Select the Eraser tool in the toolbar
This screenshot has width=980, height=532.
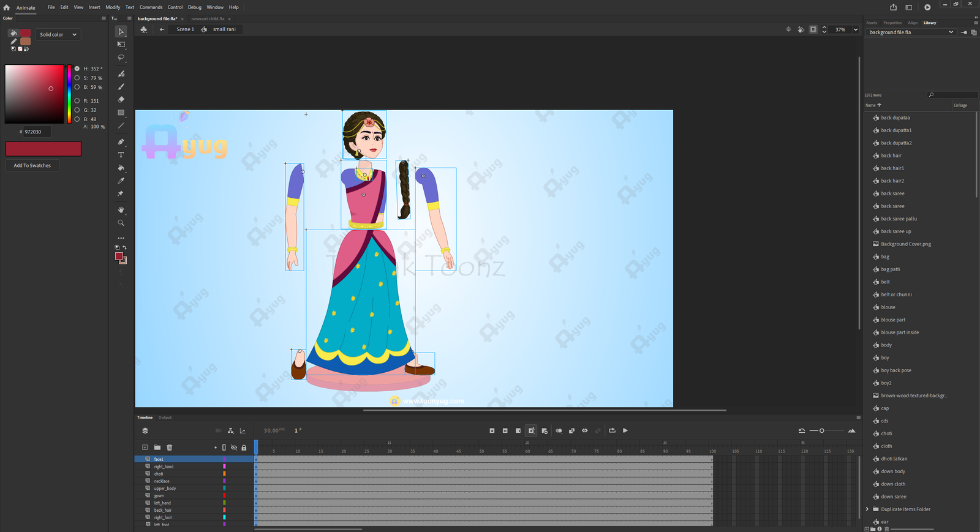point(121,99)
